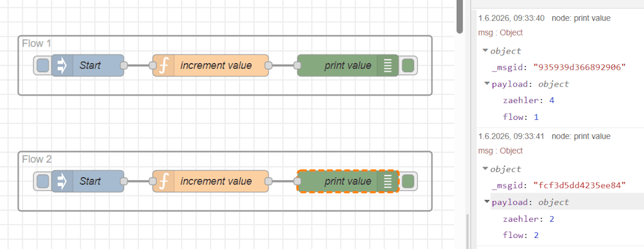Click the debug list icon on Flow 1 print value
Viewport: 644px width, 249px height.
(x=388, y=65)
